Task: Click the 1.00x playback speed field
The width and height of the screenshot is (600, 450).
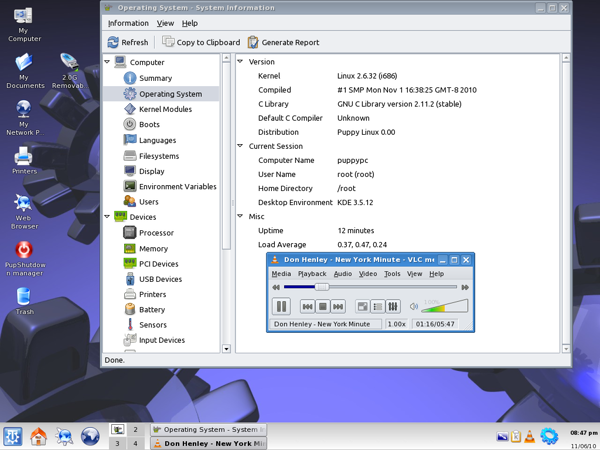Action: 396,324
